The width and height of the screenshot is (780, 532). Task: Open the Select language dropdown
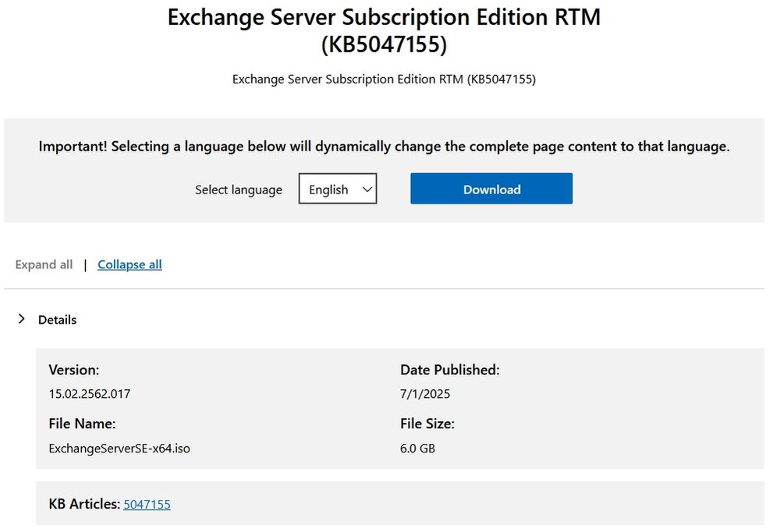pyautogui.click(x=337, y=189)
